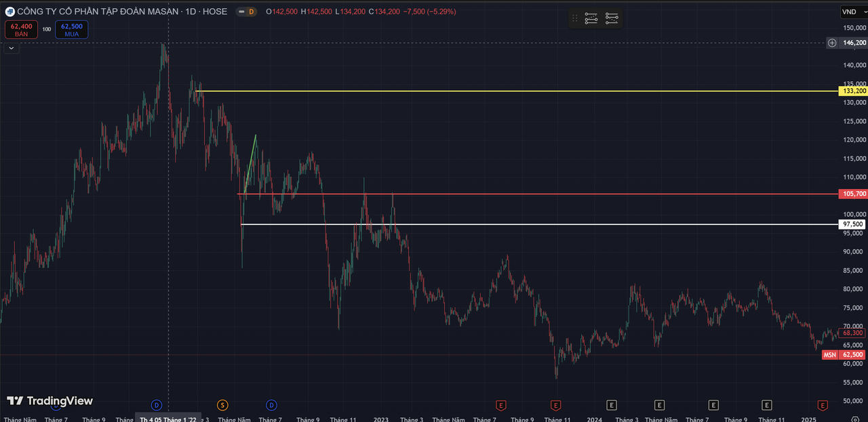Collapse the legend with the chevron
The width and height of the screenshot is (868, 422).
tap(11, 48)
